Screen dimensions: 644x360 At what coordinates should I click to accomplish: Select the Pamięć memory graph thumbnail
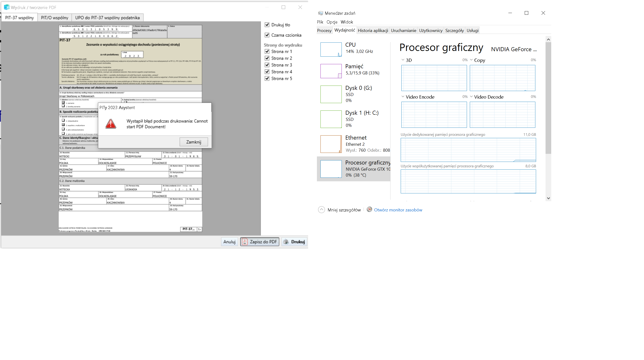(x=331, y=71)
